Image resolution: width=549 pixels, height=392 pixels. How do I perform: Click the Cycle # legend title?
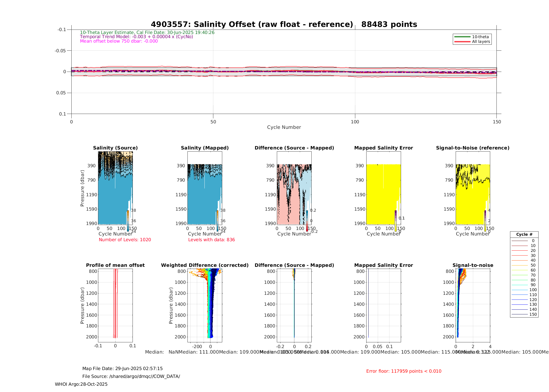tap(524, 234)
